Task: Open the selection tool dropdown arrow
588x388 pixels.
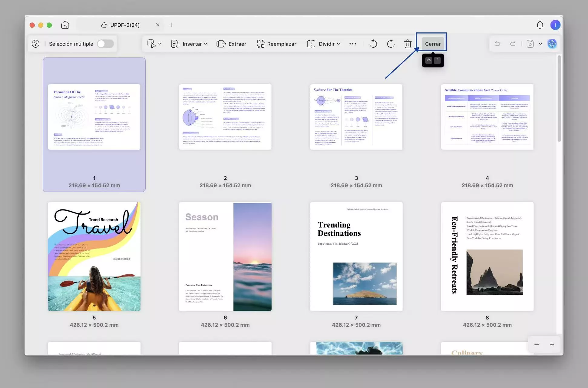Action: click(160, 44)
